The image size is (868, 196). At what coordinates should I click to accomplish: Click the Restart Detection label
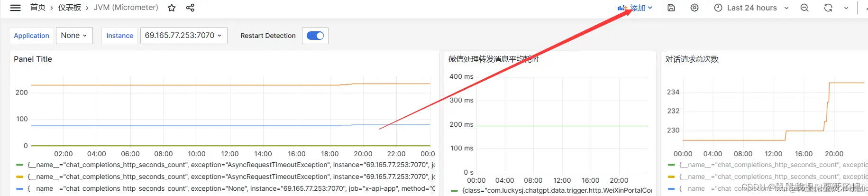[268, 36]
